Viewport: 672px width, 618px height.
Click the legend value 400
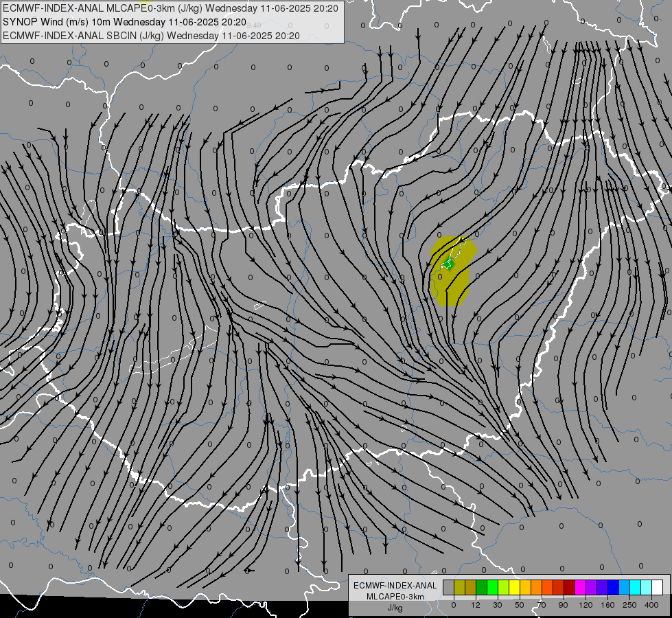click(651, 605)
